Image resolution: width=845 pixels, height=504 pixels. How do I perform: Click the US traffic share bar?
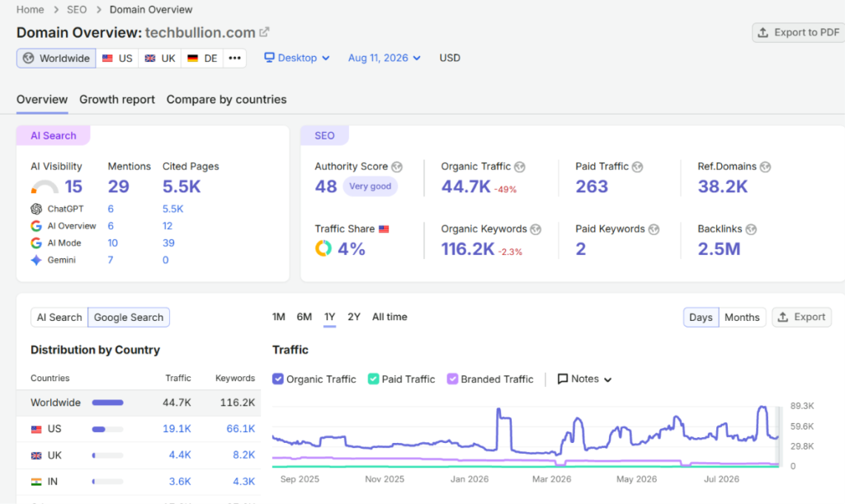(108, 429)
